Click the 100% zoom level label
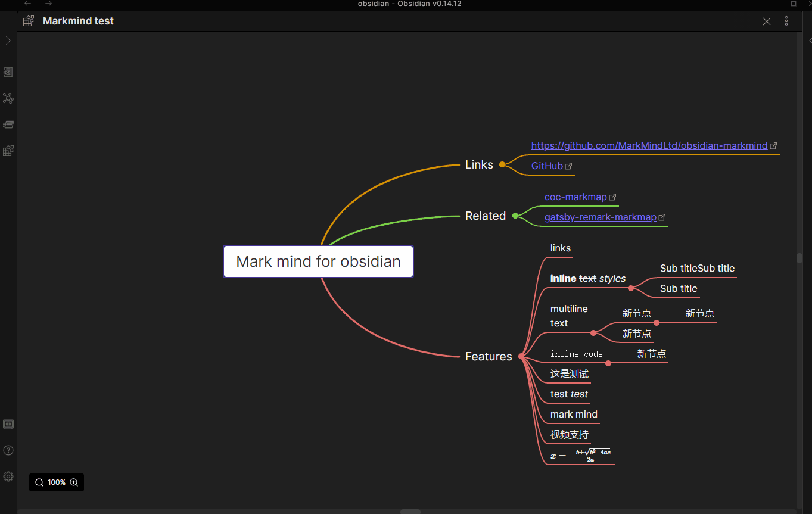The image size is (812, 514). click(57, 482)
